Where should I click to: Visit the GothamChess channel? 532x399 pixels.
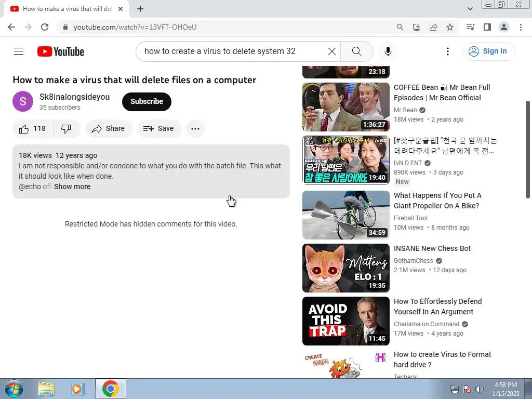[x=413, y=261]
